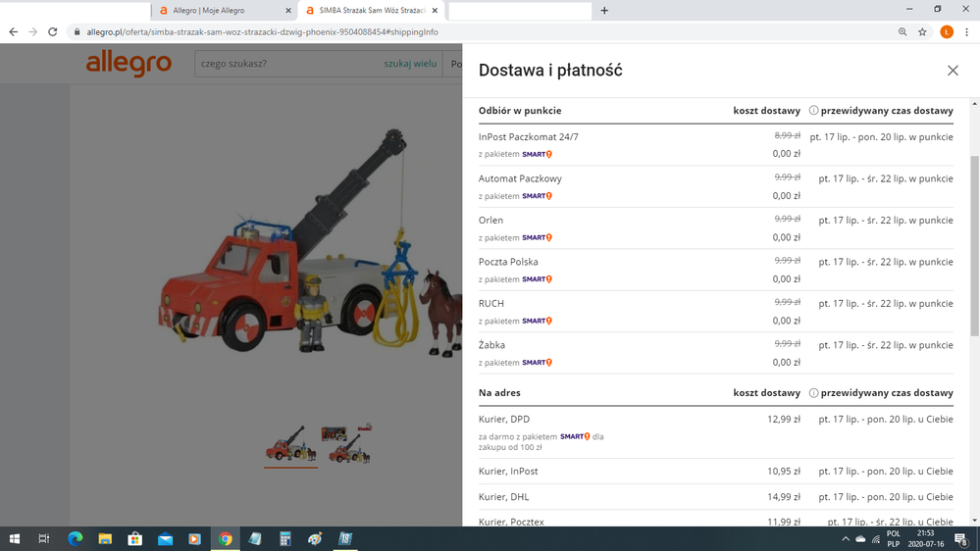Launch Microsoft Edge from the taskbar
Viewport: 980px width, 551px height.
[75, 538]
